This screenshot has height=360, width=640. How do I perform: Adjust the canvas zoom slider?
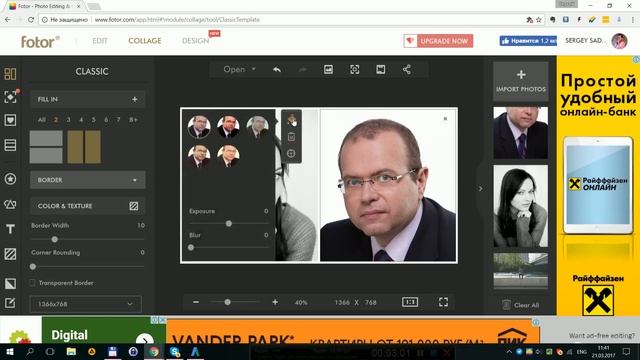coord(227,302)
